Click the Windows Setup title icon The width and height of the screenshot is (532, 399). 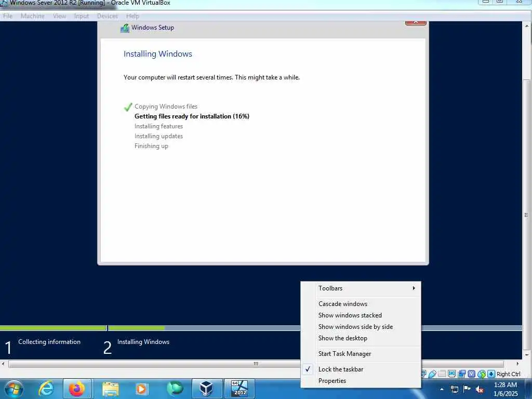pyautogui.click(x=125, y=28)
